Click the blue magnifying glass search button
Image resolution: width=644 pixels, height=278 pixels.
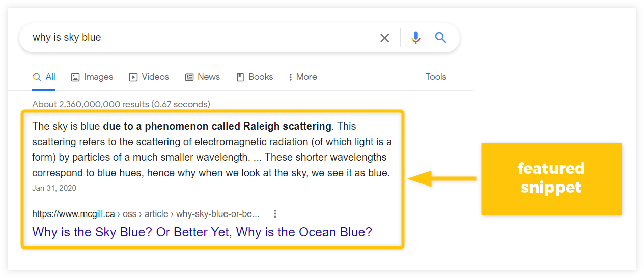point(440,37)
